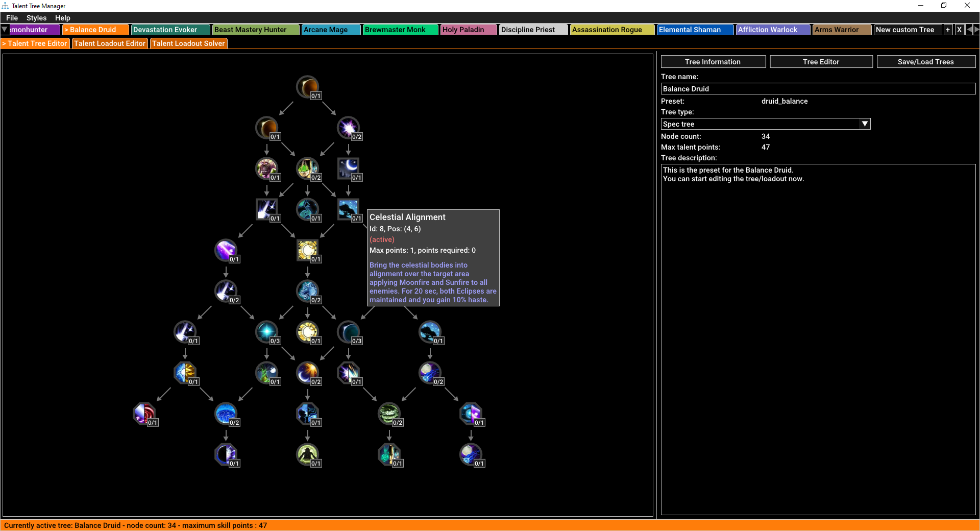Switch to the Affliction Warlock tab
Screen dimensions: 980x531
[x=773, y=30]
